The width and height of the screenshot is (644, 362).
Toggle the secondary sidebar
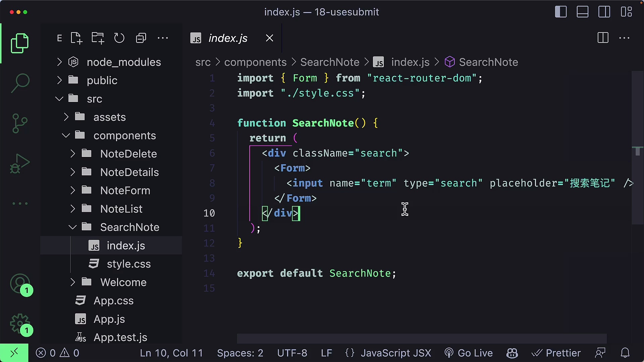(604, 12)
